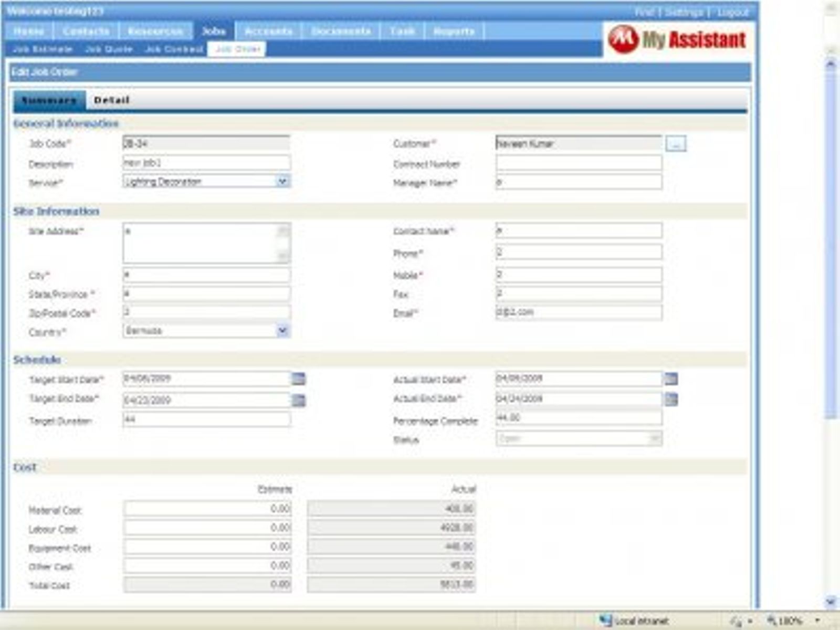Focus the Description field
840x630 pixels.
pos(206,163)
